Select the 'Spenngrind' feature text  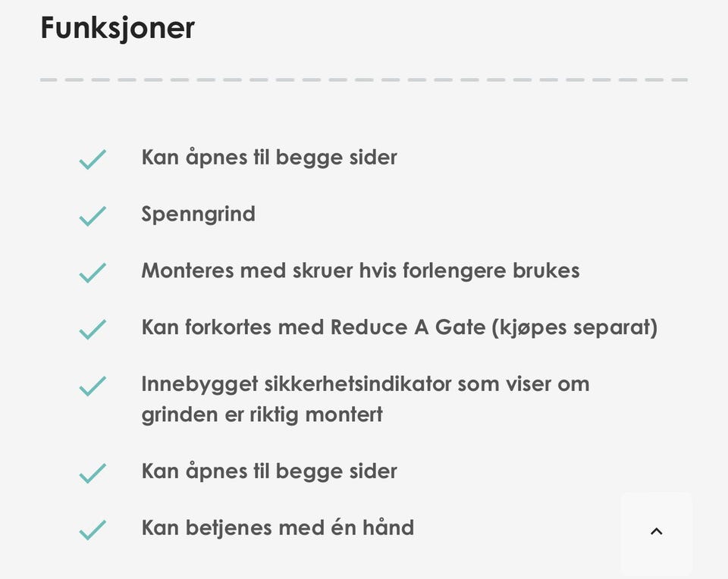pyautogui.click(x=198, y=214)
